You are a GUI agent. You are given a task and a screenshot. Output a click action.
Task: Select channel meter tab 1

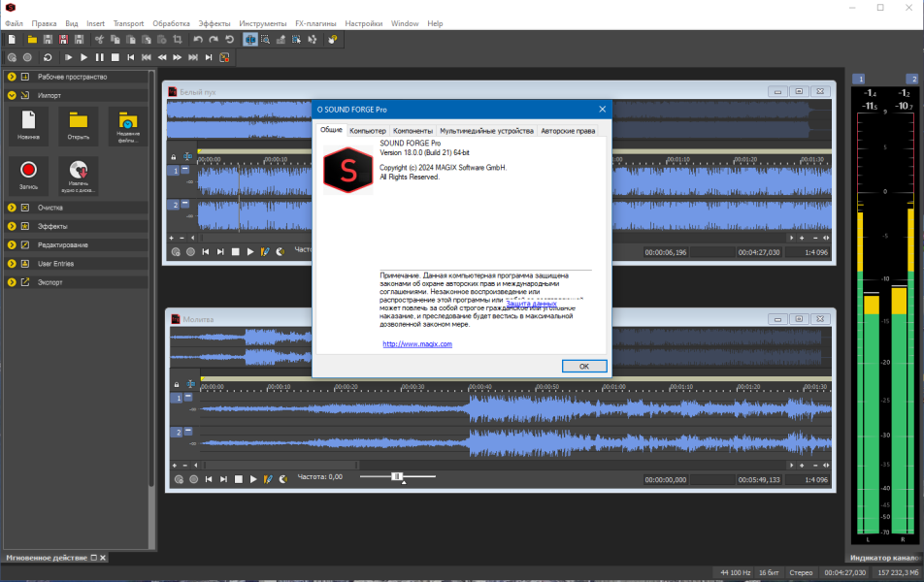(859, 79)
